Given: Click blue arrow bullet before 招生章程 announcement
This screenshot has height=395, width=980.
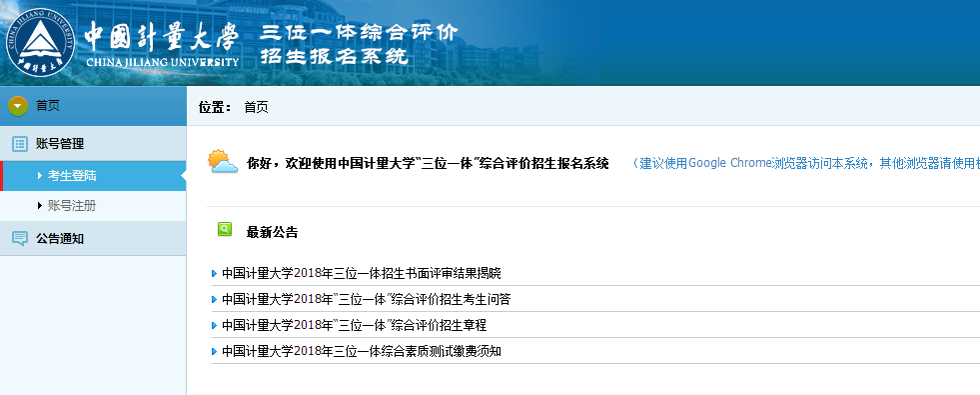Looking at the screenshot, I should click(215, 326).
